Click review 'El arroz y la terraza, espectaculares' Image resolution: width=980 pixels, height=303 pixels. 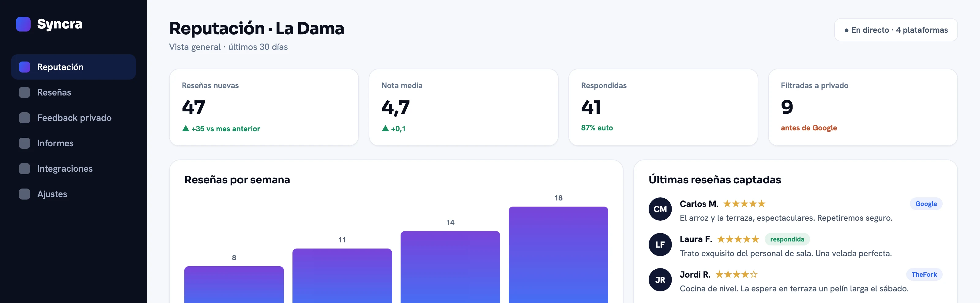(786, 218)
